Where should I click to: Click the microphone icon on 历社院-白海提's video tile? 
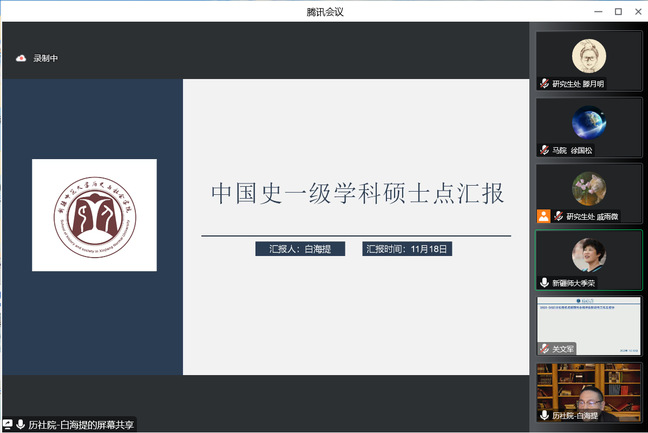coord(544,415)
